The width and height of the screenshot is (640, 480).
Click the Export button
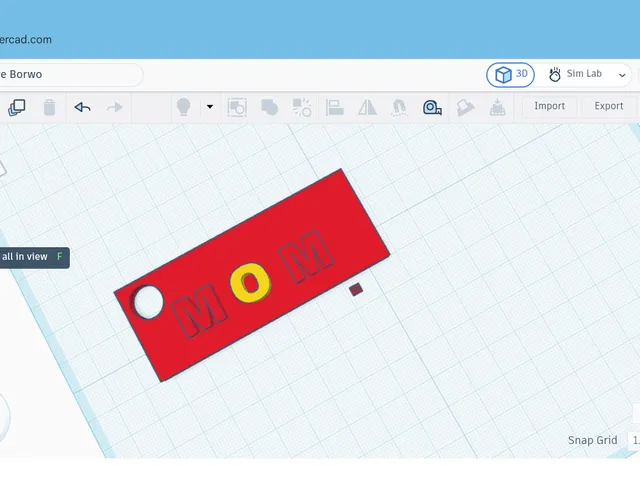[609, 106]
